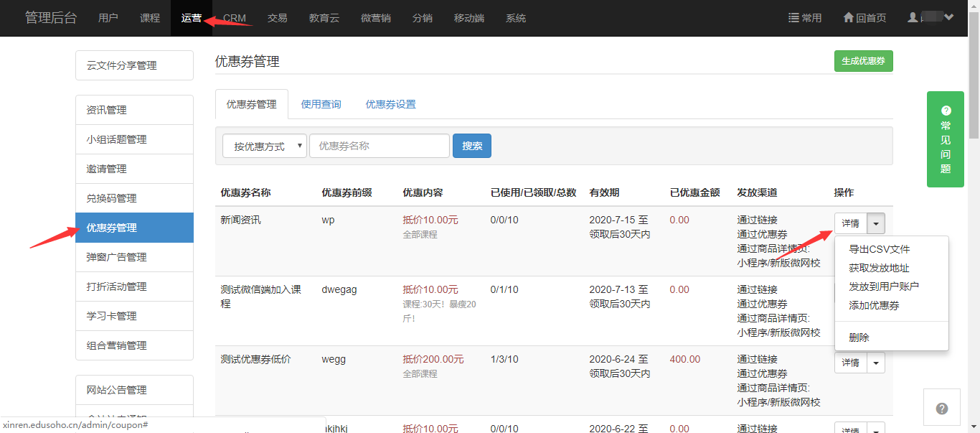Open the green 常见问题 help panel
980x433 pixels.
click(945, 139)
